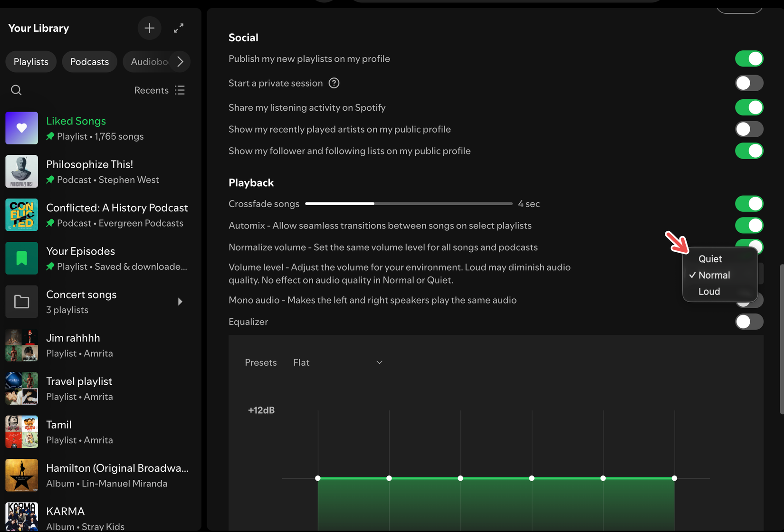Switch to the Podcasts filter

click(89, 61)
